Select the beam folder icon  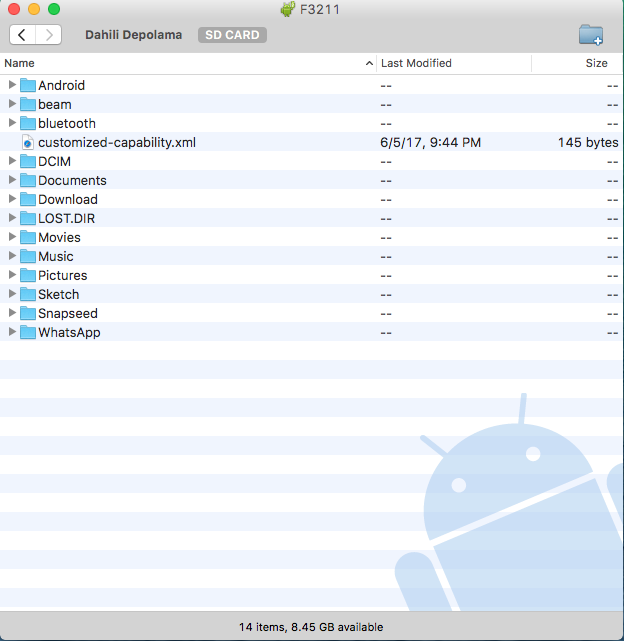pyautogui.click(x=28, y=104)
